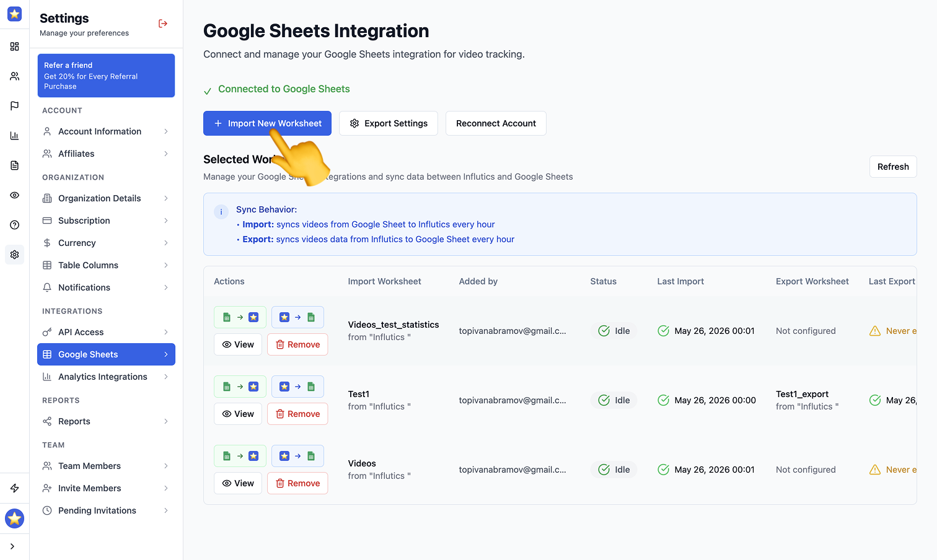Click the blue export icon for the bottom Videos row
This screenshot has height=560, width=937.
pyautogui.click(x=297, y=456)
